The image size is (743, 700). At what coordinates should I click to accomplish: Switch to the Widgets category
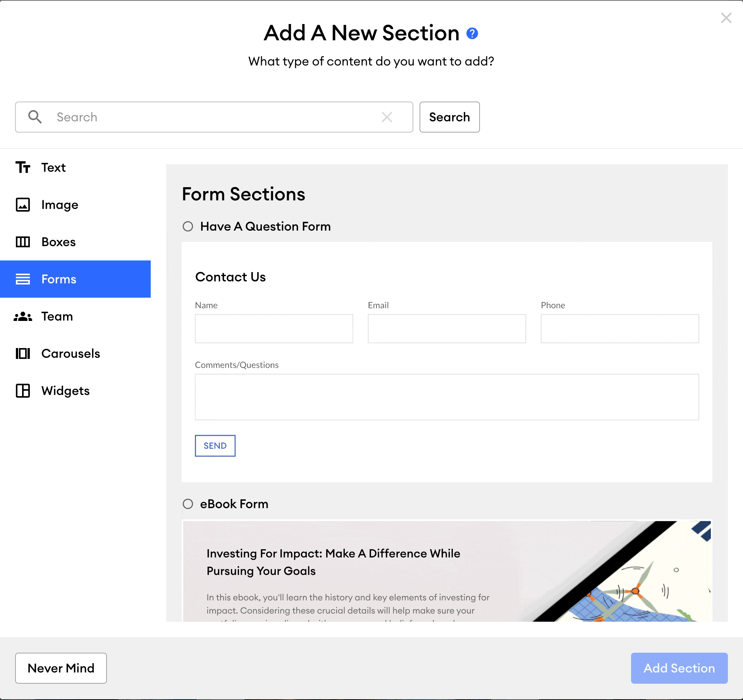coord(65,391)
